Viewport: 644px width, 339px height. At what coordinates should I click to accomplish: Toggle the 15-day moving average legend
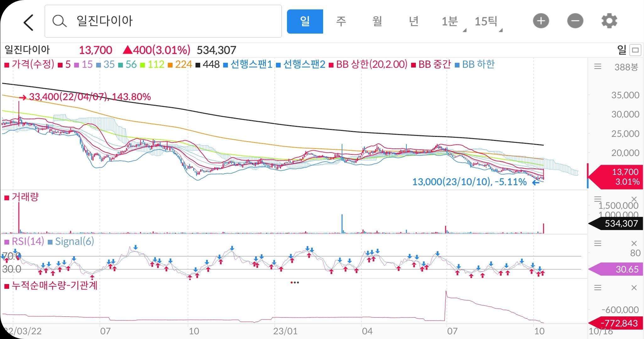[84, 65]
